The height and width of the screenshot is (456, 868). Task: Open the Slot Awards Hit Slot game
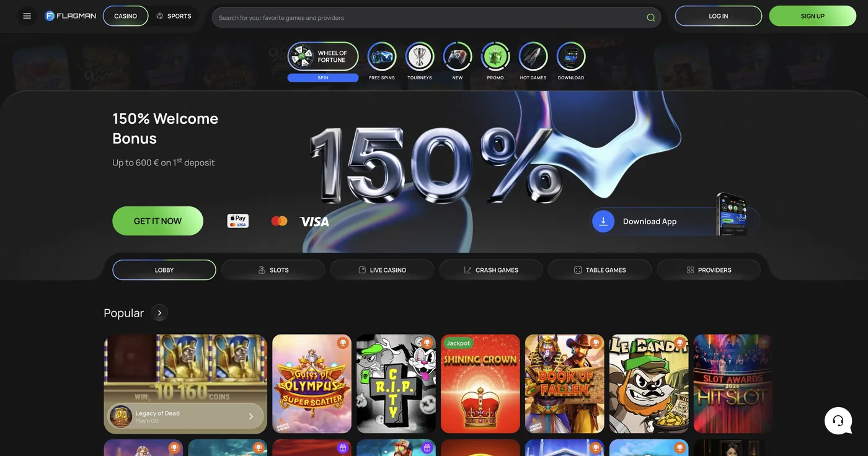coord(733,384)
